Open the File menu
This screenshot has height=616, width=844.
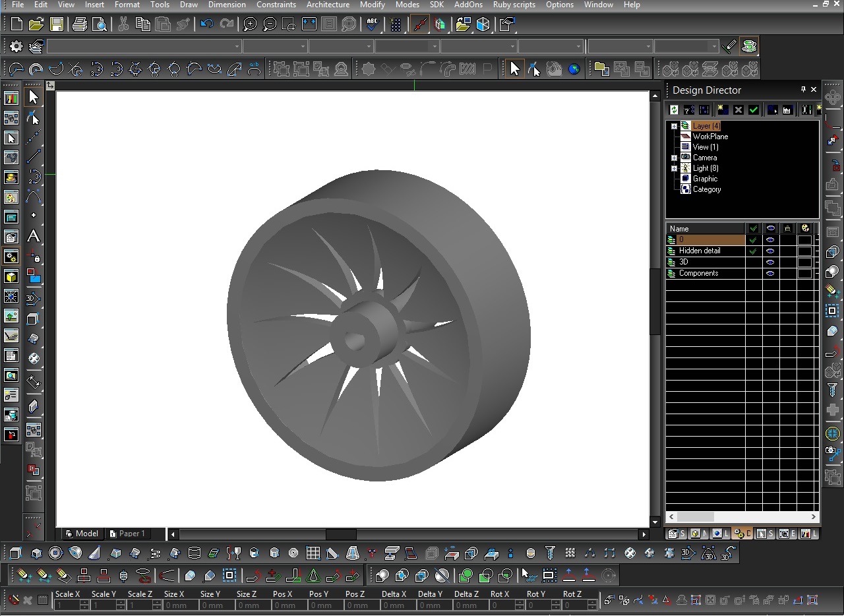click(x=18, y=5)
